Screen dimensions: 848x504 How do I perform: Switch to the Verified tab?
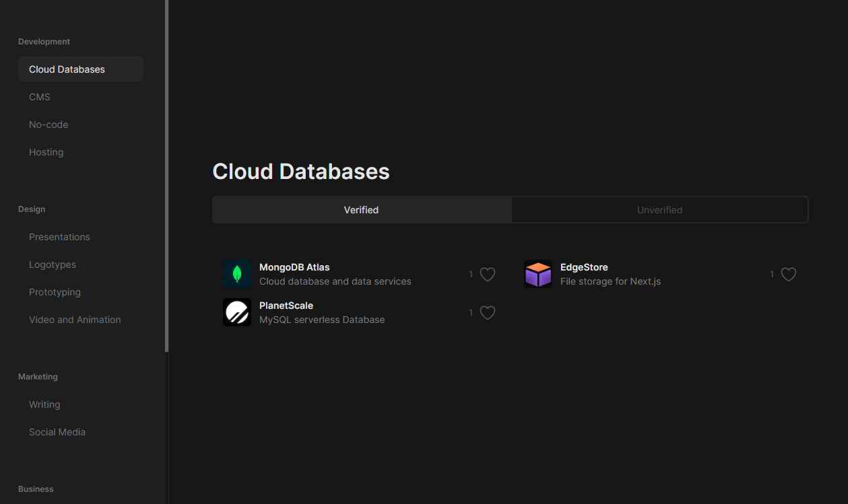[x=362, y=210]
